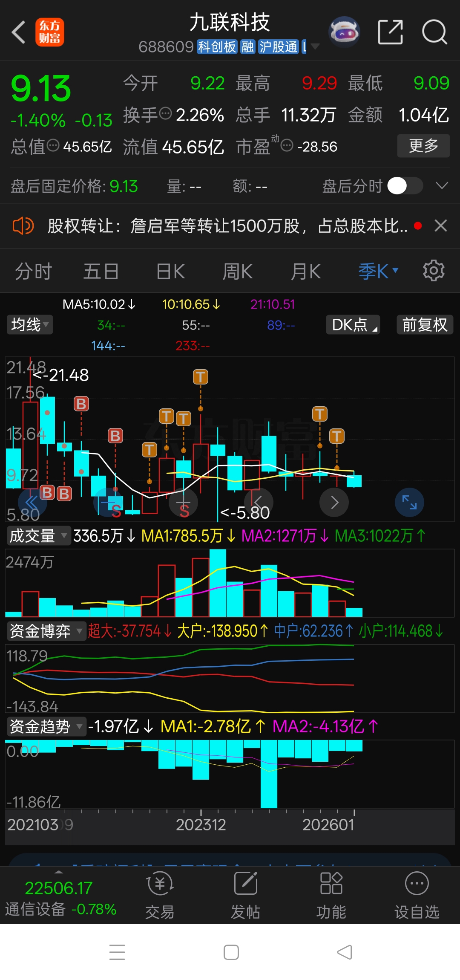Viewport: 460px width, 980px height.
Task: Expand chart to fullscreen icon
Action: pos(409,503)
